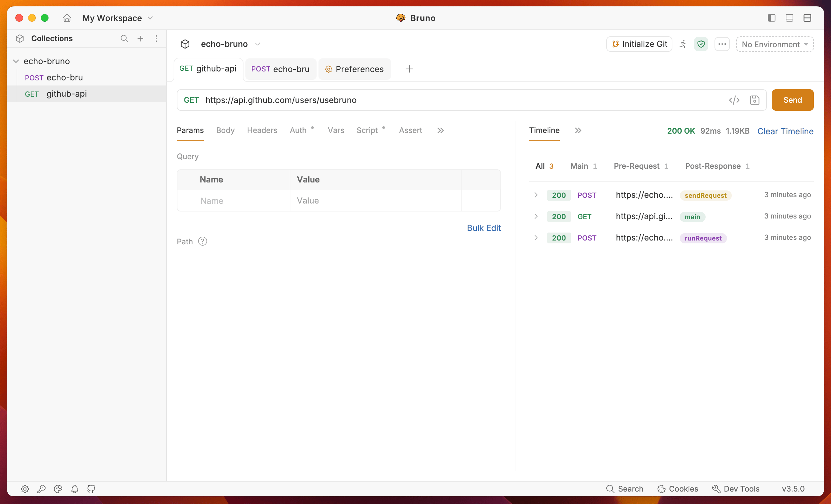
Task: Expand the sendRequest timeline entry
Action: click(x=536, y=195)
